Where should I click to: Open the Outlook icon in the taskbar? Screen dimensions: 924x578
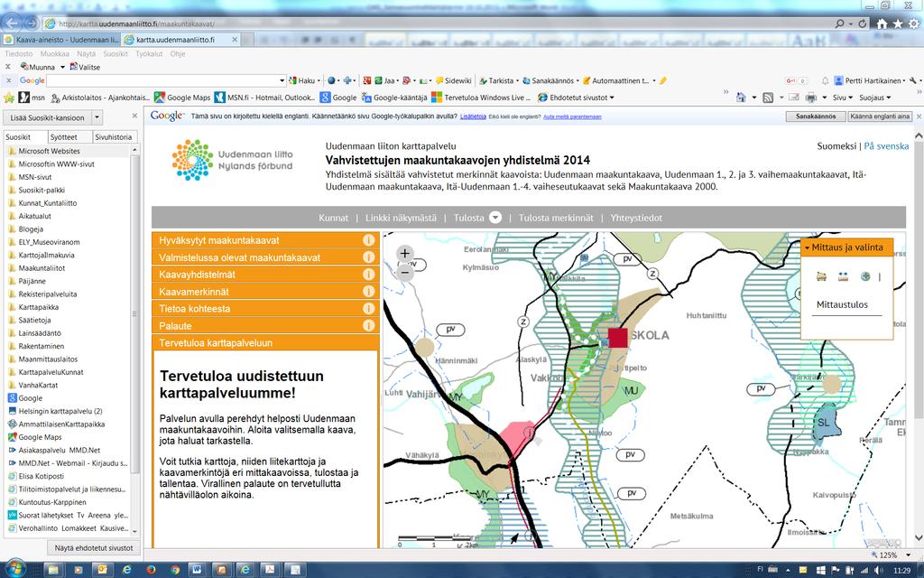coord(101,570)
